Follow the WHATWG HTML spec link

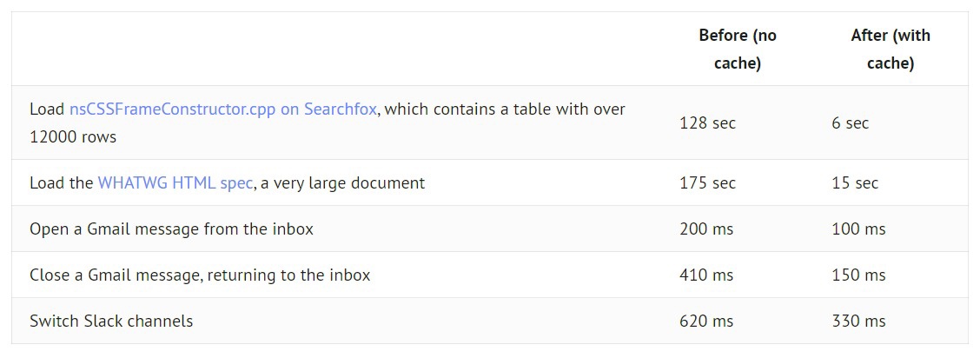175,183
